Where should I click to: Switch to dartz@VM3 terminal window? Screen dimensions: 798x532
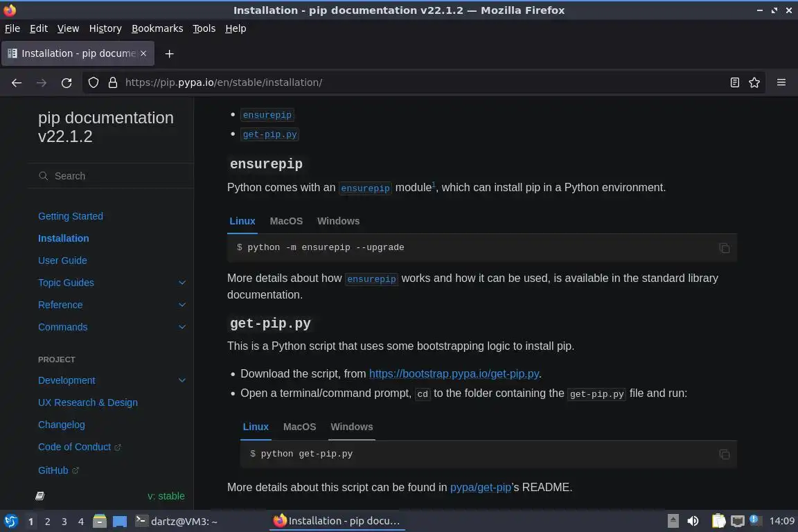[x=176, y=522]
